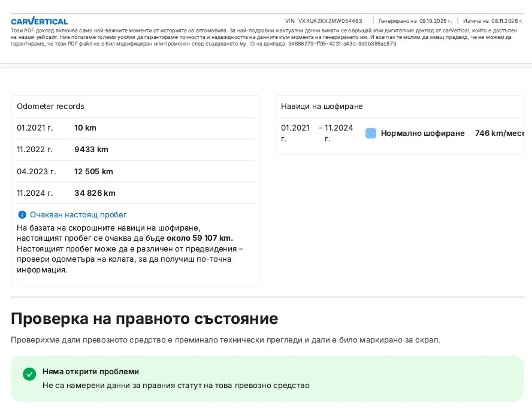Select the 11.2024 г. odometer row date
Image resolution: width=532 pixels, height=409 pixels.
35,193
